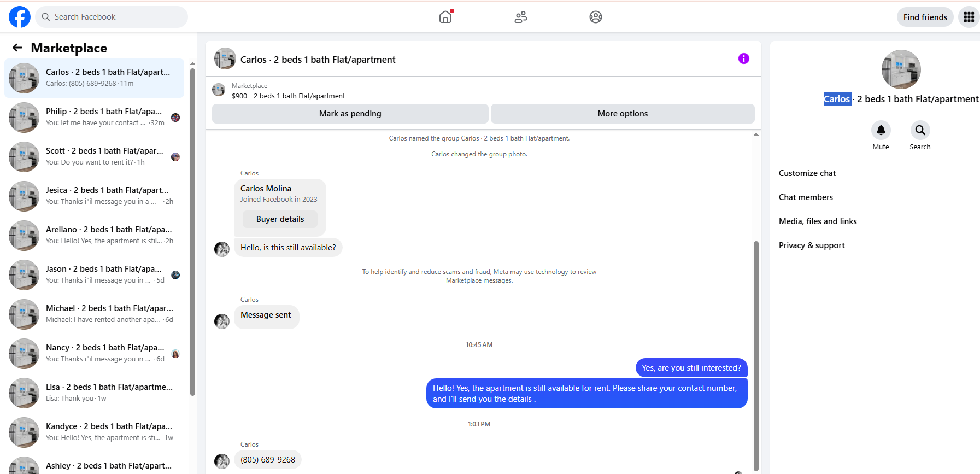Open Jesica conversation in the list
Viewport: 980px width, 474px height.
pyautogui.click(x=94, y=196)
